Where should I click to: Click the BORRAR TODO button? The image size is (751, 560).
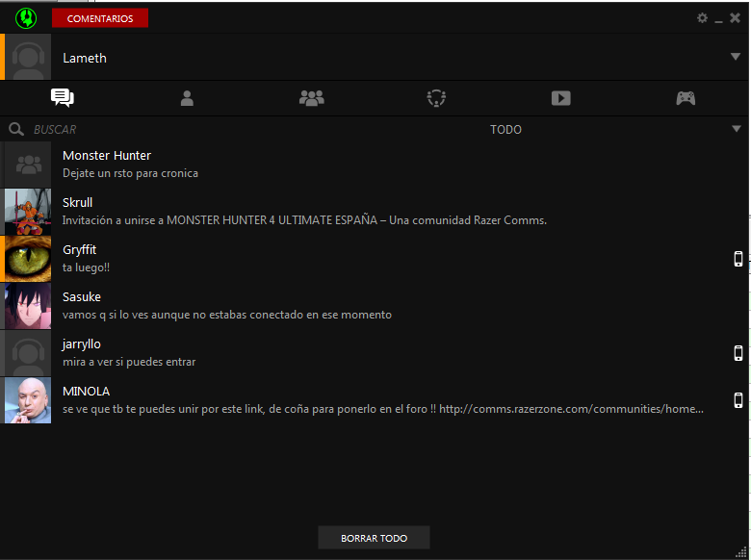(375, 538)
